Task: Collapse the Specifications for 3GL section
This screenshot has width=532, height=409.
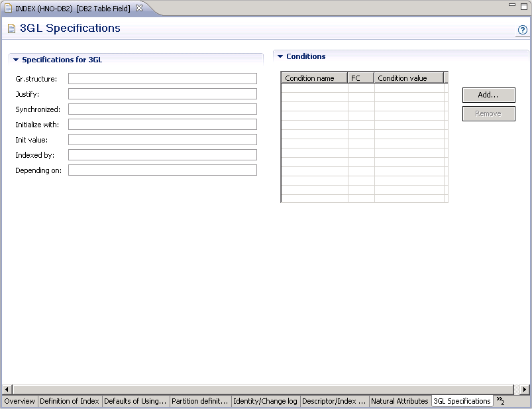Action: (x=15, y=60)
